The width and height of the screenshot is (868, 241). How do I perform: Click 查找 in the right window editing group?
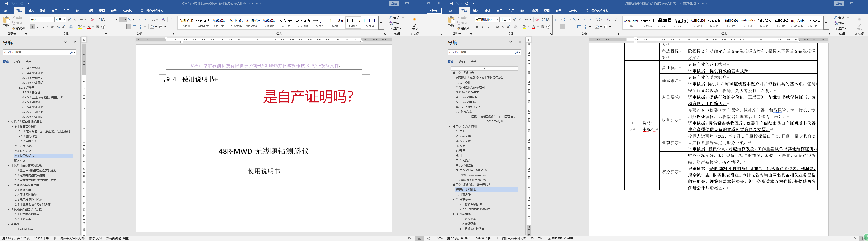pos(839,18)
